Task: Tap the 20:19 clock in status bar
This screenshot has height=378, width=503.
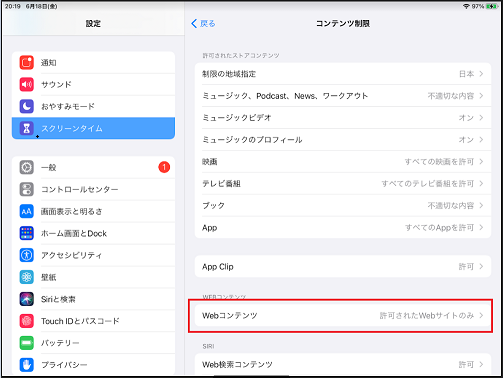Action: pos(13,6)
